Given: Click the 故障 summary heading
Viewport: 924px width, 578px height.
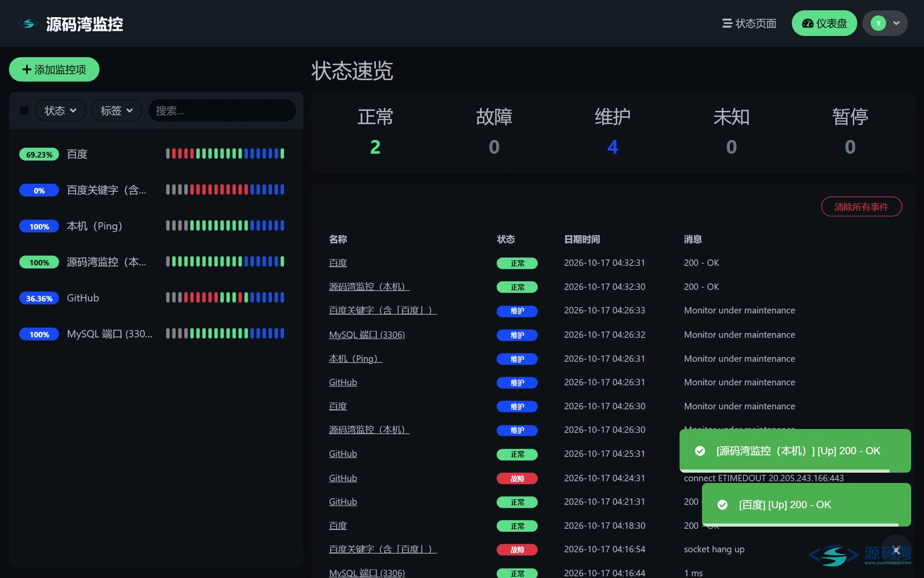Looking at the screenshot, I should pyautogui.click(x=494, y=117).
